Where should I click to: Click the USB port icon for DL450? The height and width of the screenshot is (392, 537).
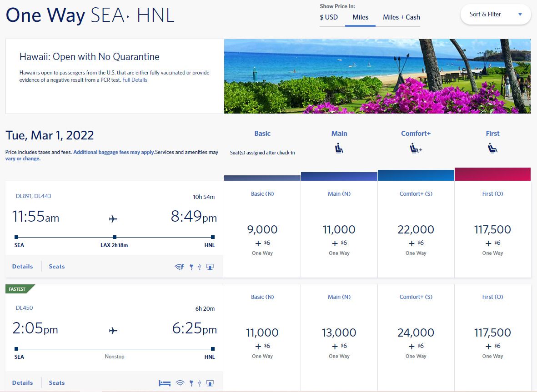[200, 383]
